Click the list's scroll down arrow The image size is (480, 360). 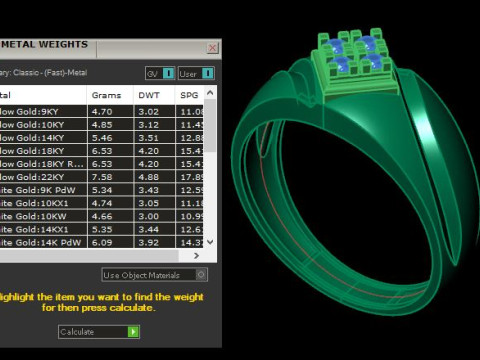(210, 242)
